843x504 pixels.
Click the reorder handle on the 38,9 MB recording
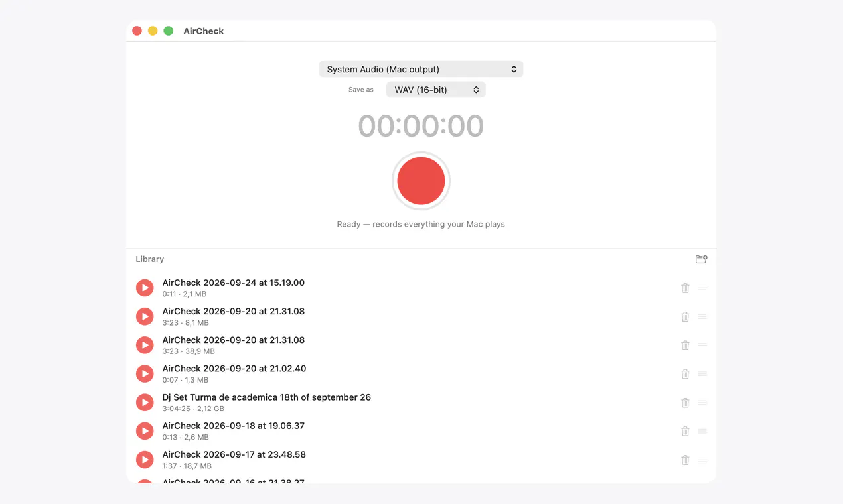pyautogui.click(x=703, y=345)
